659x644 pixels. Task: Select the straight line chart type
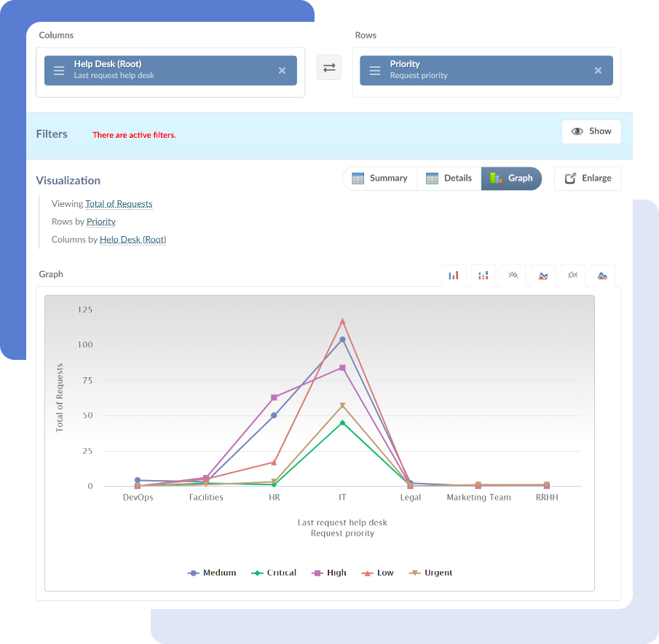click(513, 275)
